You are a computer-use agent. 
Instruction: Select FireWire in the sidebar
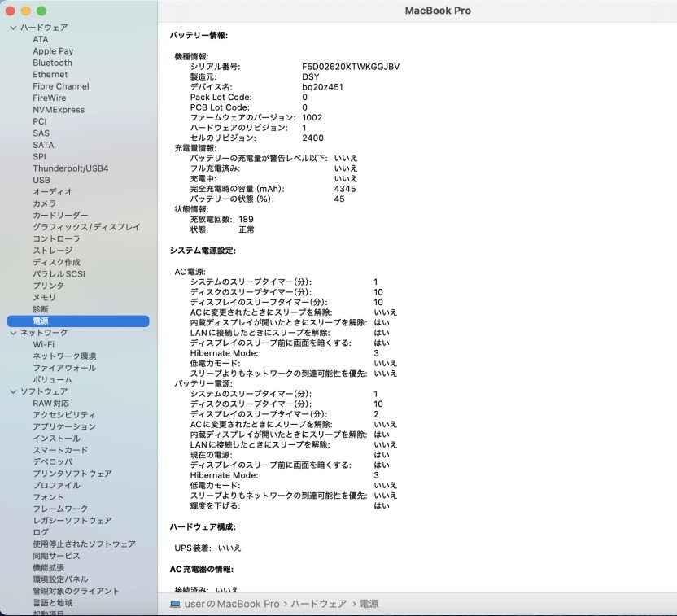50,98
